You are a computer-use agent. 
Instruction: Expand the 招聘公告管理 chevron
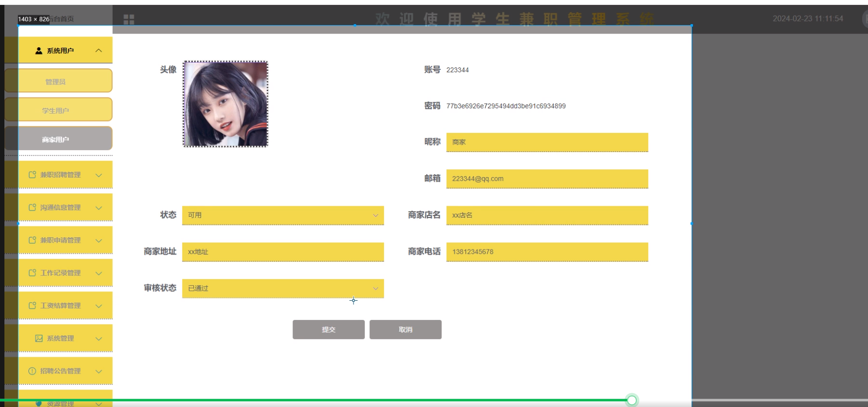[99, 372]
